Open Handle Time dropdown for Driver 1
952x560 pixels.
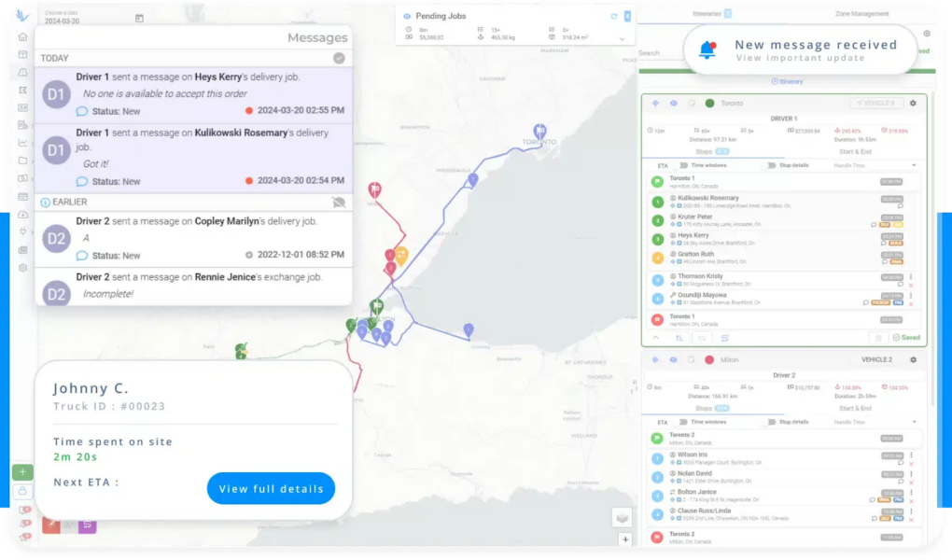click(x=874, y=165)
